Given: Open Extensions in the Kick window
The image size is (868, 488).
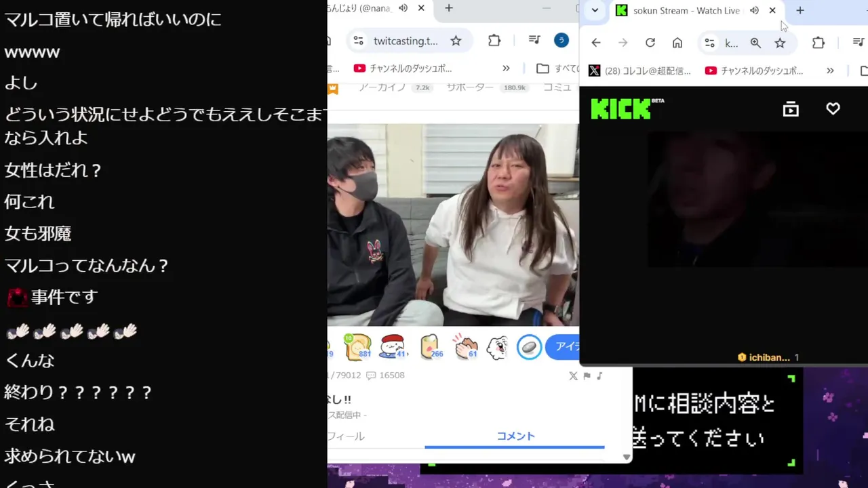Looking at the screenshot, I should (x=818, y=43).
